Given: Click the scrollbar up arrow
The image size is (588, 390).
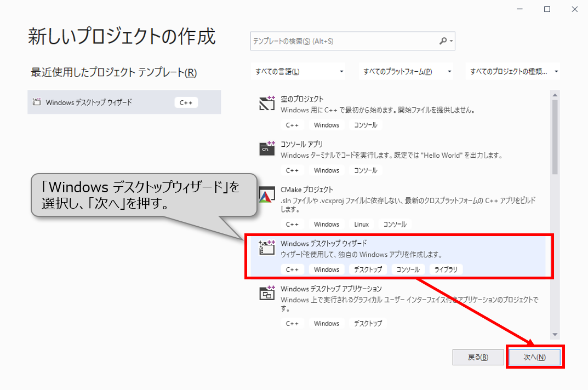Looking at the screenshot, I should (x=555, y=95).
